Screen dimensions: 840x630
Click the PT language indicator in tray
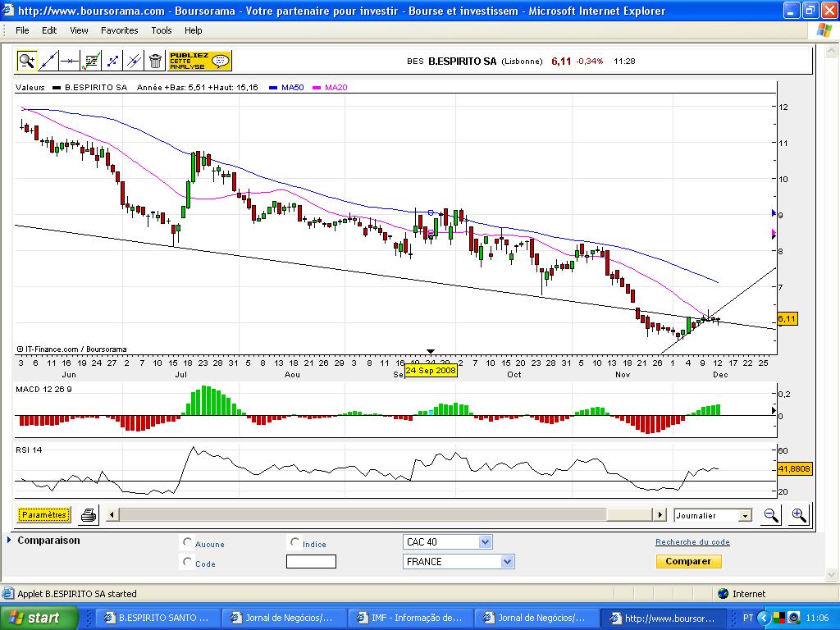748,618
